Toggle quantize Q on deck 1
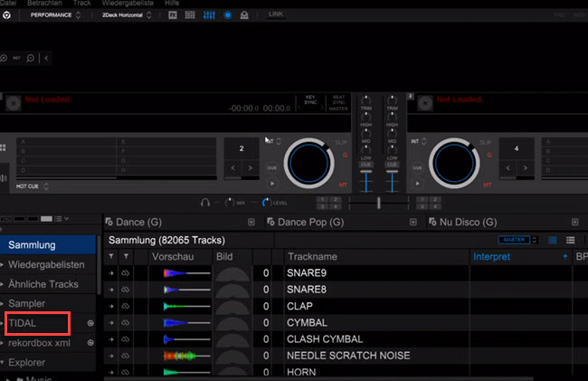This screenshot has height=381, width=588. [x=345, y=155]
